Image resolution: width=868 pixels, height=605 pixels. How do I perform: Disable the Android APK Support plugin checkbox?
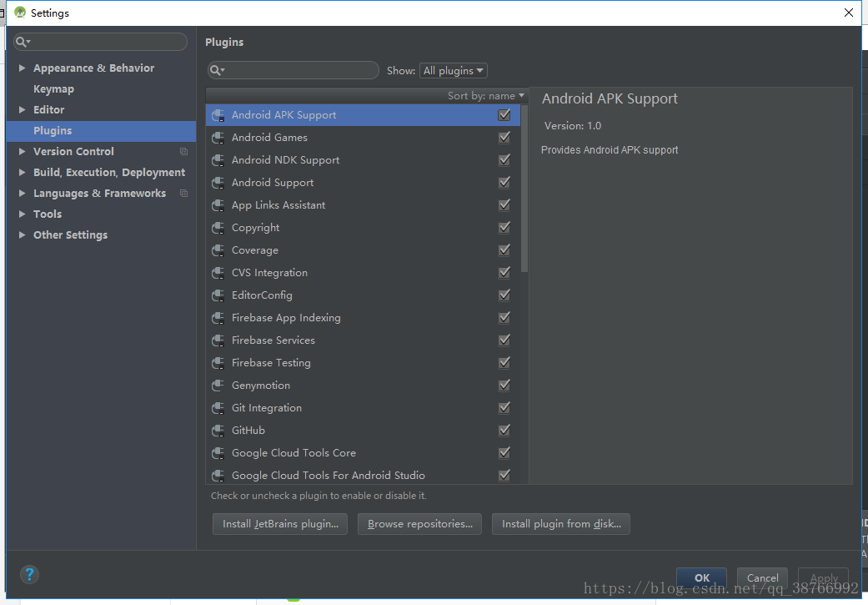[x=504, y=114]
